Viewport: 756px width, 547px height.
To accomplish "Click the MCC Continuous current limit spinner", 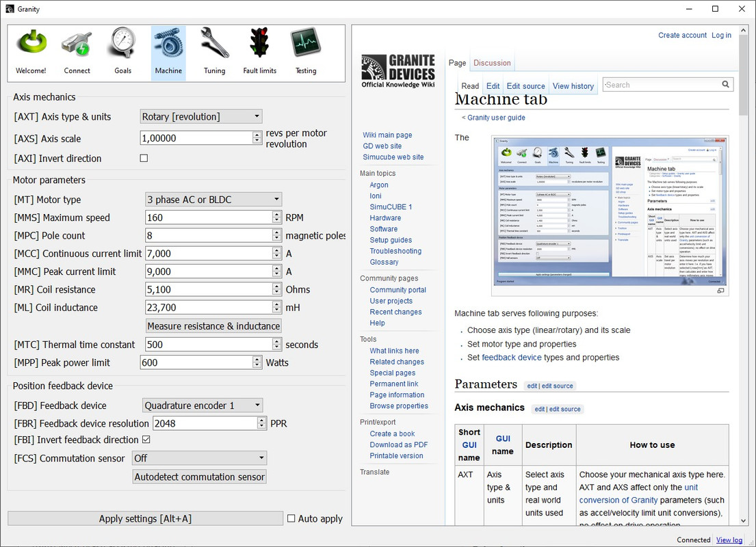I will [x=277, y=253].
